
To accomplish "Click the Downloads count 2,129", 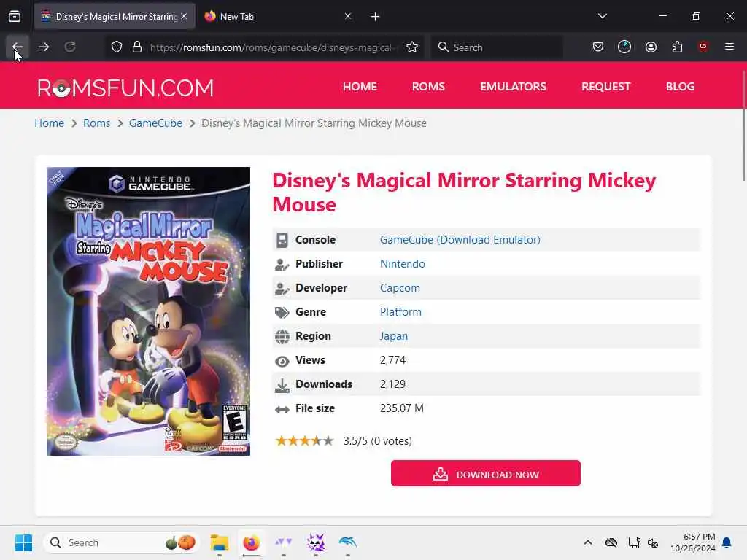I will 392,384.
